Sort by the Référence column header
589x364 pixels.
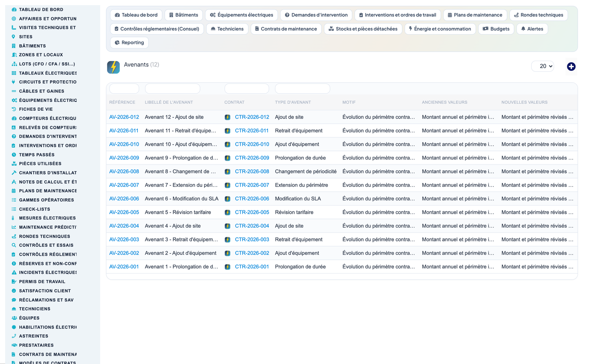coord(122,103)
